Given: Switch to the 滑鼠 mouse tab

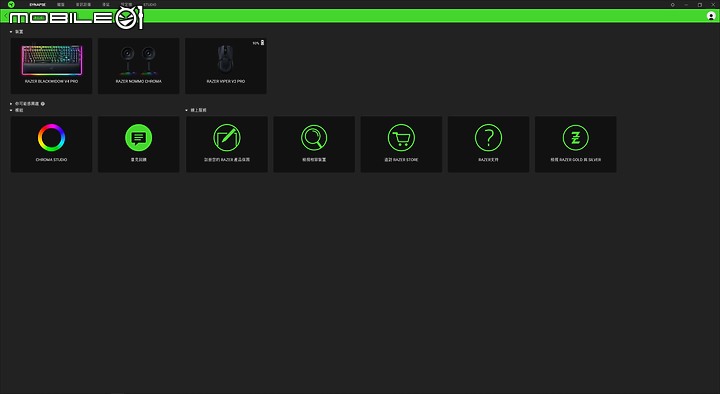Looking at the screenshot, I should 106,5.
